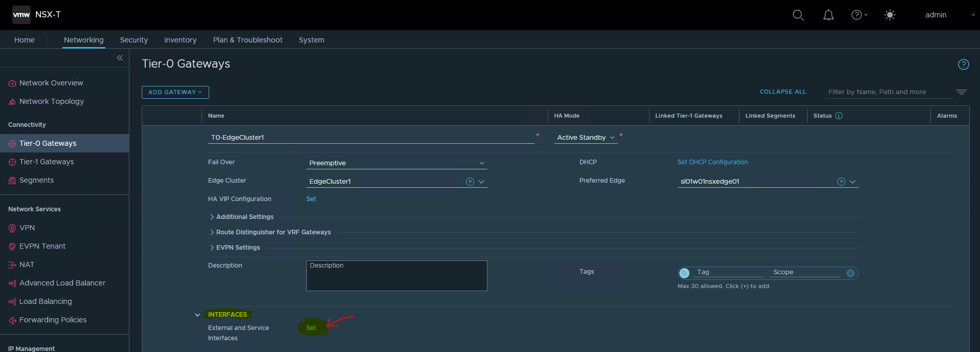This screenshot has height=352, width=980.
Task: Click the tag icon in Tags field
Action: click(x=684, y=273)
